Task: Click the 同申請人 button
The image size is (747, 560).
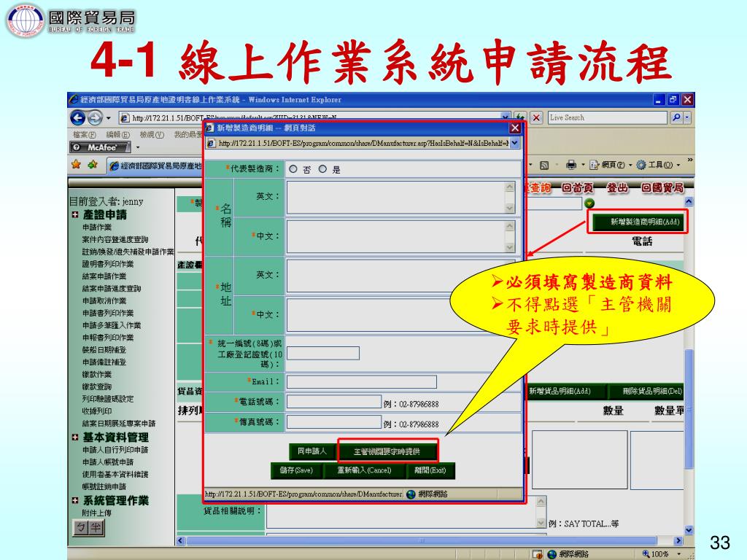Action: [x=312, y=451]
